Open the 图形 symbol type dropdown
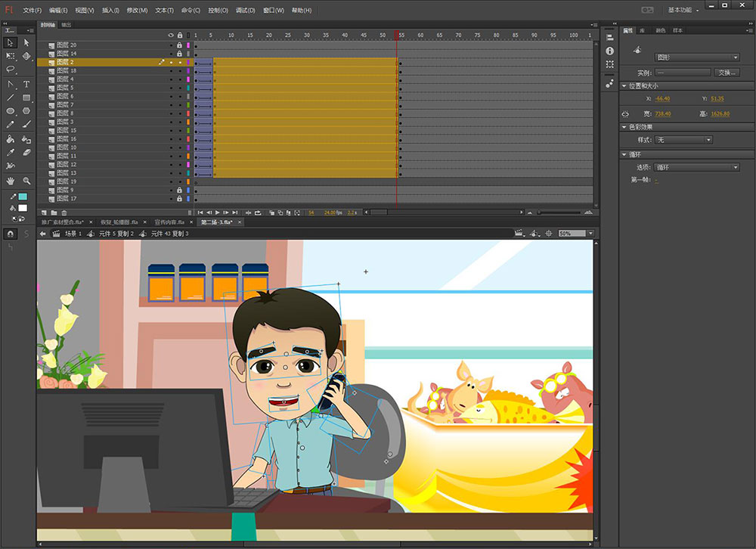Viewport: 756px width, 549px height. [697, 57]
